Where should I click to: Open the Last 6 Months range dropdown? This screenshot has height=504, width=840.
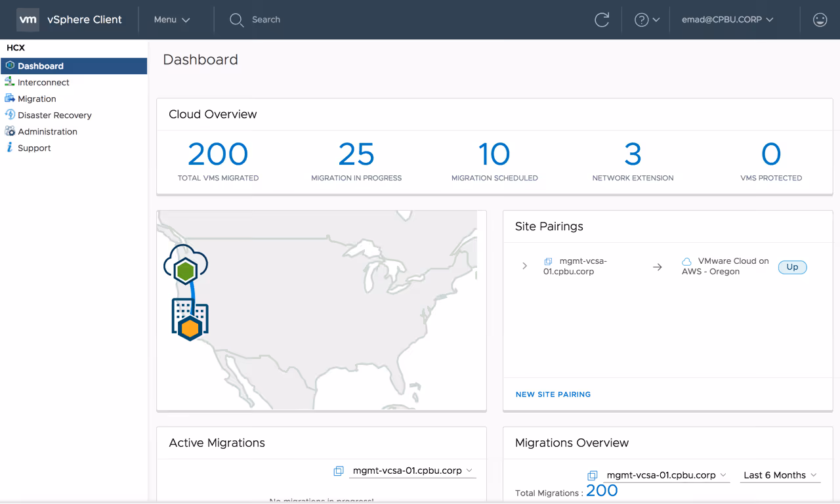780,475
